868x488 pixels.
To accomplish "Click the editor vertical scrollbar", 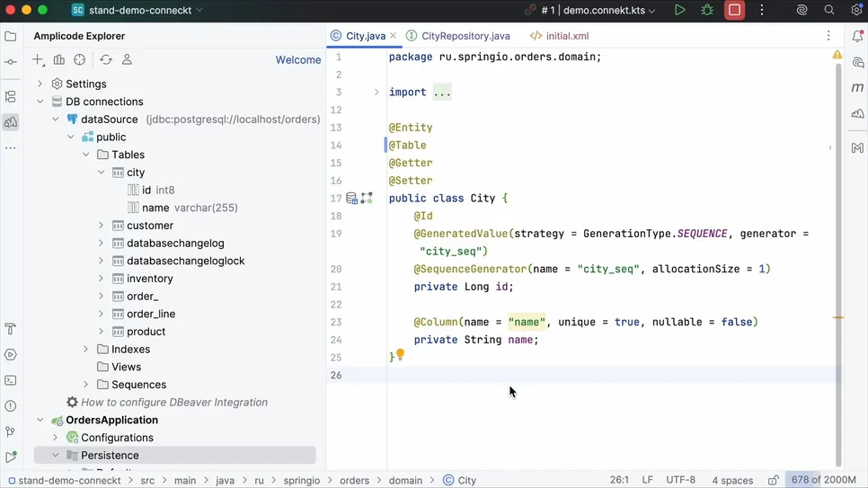I will [x=838, y=266].
